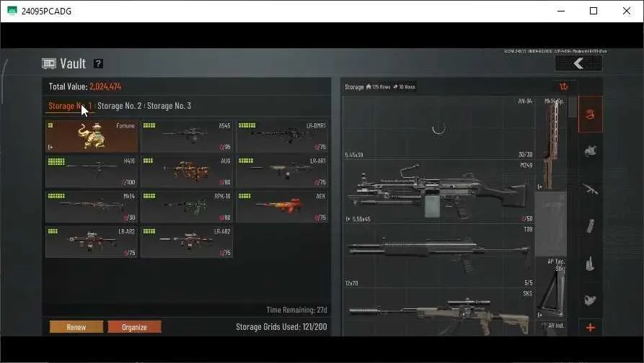Click the Organize button
This screenshot has width=644, height=363.
pyautogui.click(x=134, y=327)
